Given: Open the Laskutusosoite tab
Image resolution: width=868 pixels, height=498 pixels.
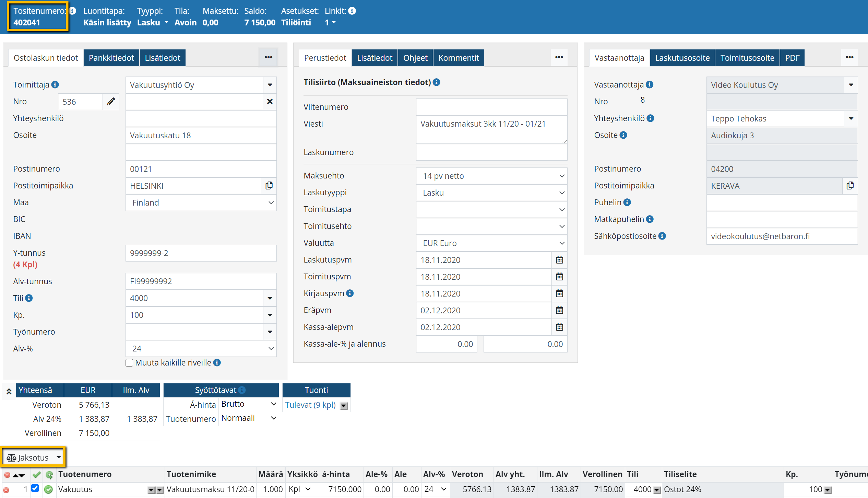Looking at the screenshot, I should point(682,58).
